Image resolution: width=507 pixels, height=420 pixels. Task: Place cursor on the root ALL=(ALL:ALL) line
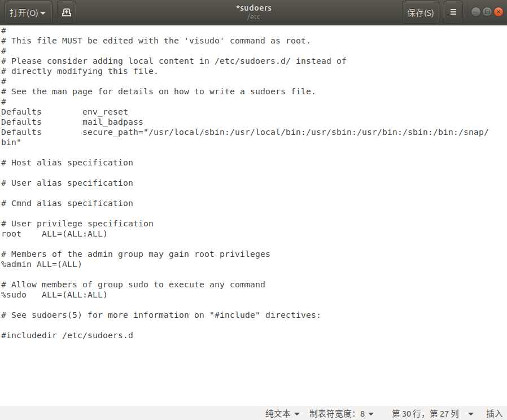click(54, 234)
